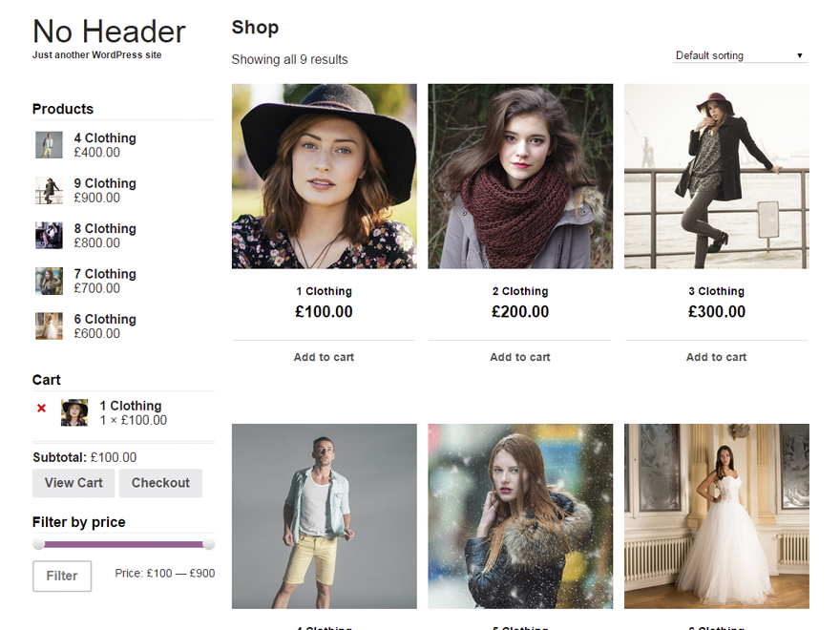
Task: View the man in yellow shorts product photo
Action: click(x=325, y=516)
